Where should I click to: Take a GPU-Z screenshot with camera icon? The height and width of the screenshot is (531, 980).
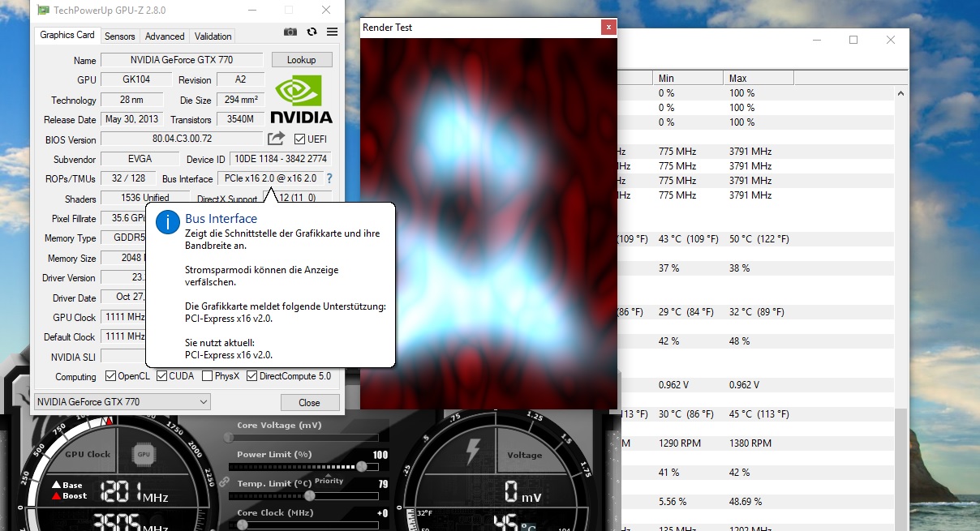point(290,32)
